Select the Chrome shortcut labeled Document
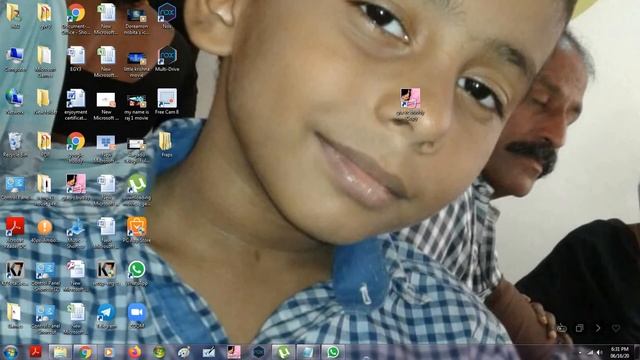 [76, 19]
